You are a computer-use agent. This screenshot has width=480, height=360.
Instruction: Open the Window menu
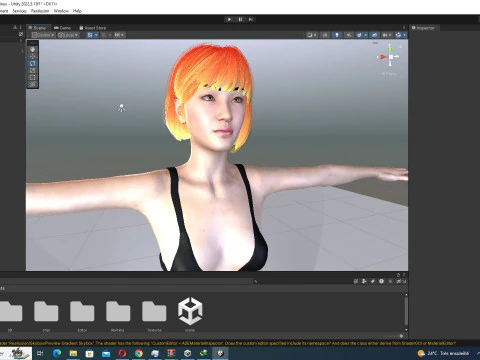pyautogui.click(x=61, y=11)
